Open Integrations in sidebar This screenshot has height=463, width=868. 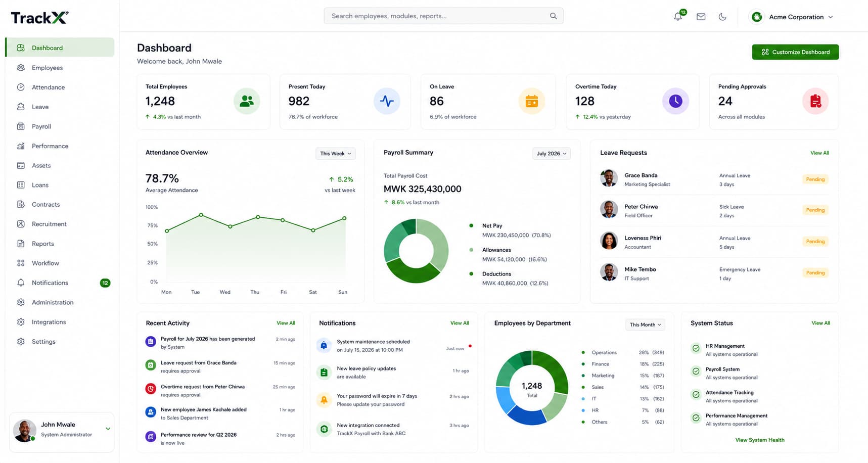60,322
